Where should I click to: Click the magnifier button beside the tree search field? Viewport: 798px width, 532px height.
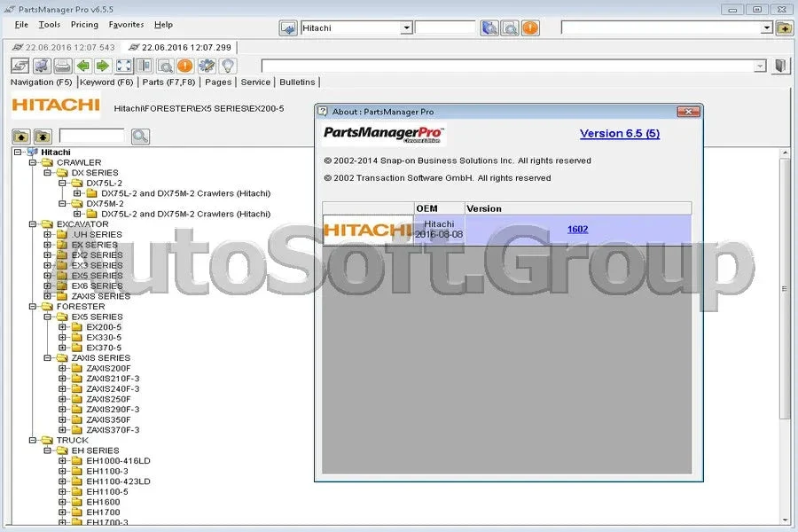140,137
